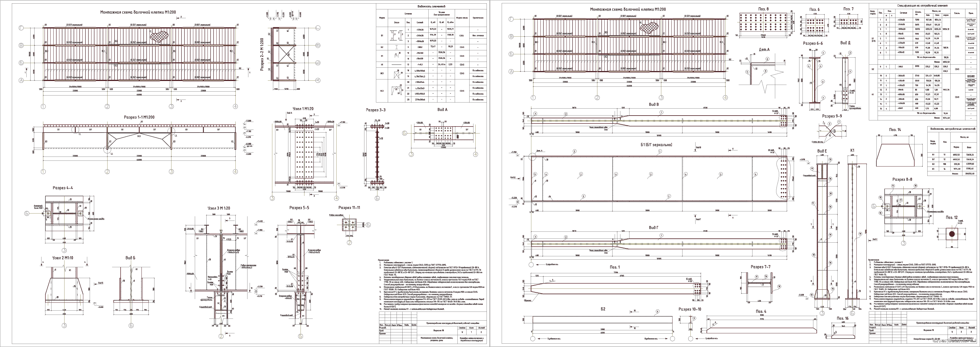Click the 'Ведомость элементов' table title

431,6
